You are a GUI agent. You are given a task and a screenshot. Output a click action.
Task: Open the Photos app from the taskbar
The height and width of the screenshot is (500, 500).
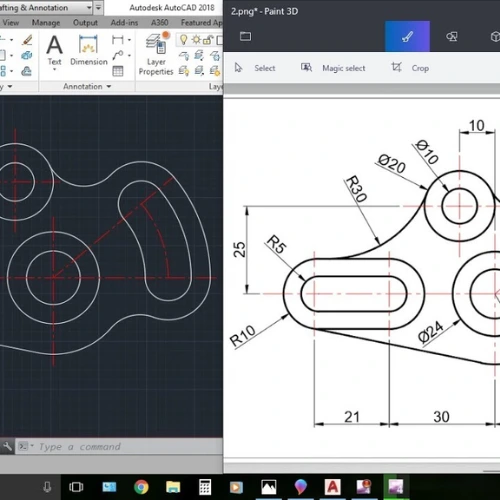click(269, 487)
